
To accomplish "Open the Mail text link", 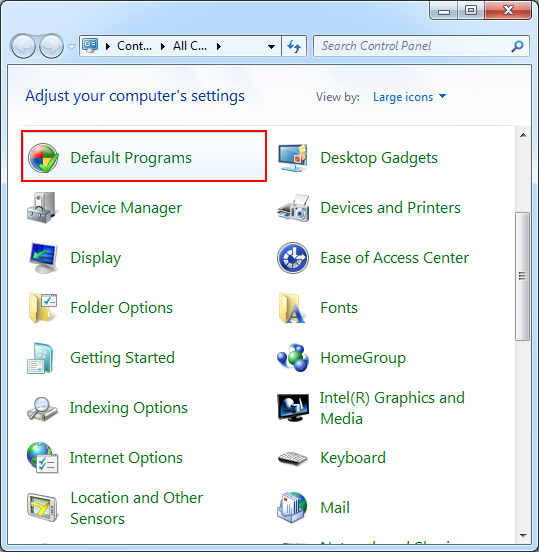I will point(335,508).
